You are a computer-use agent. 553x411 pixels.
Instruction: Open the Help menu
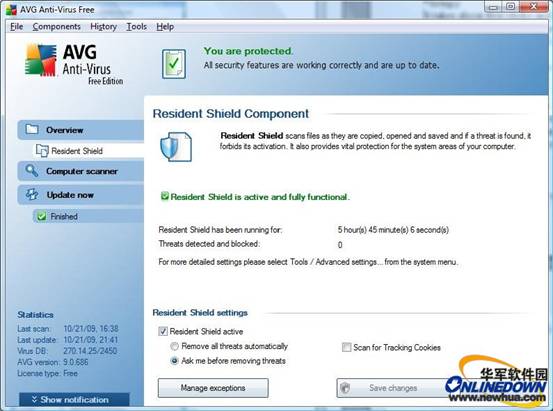165,26
